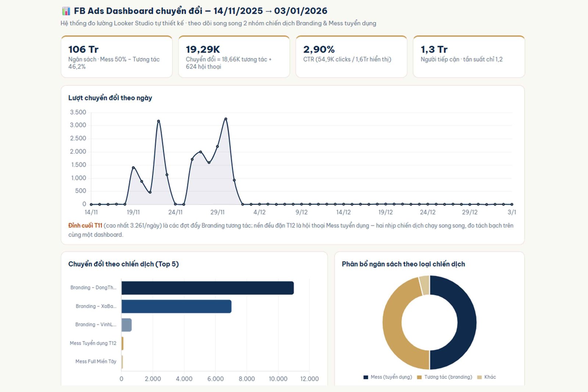Click the Mess Full Miền Tây bar

click(x=122, y=362)
